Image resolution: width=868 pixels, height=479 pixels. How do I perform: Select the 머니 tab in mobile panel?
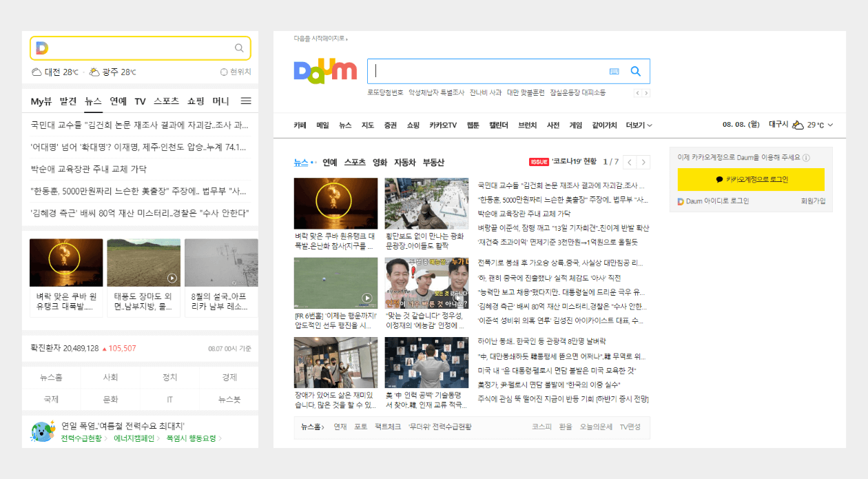point(220,101)
